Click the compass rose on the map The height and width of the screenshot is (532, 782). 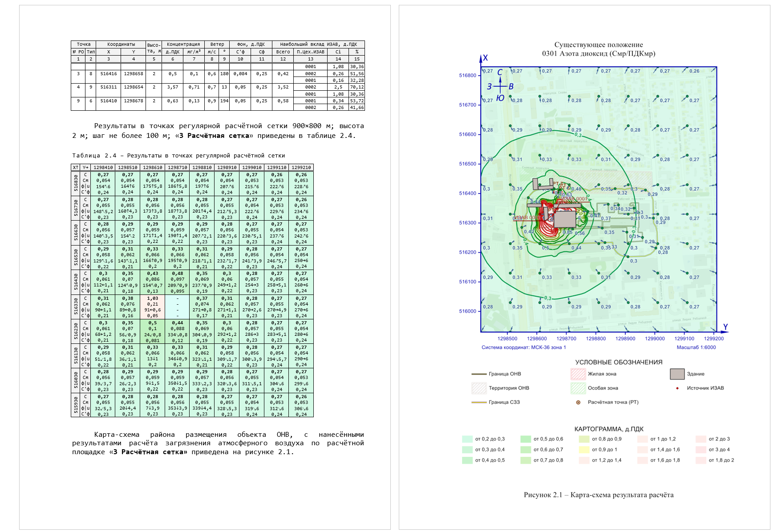coord(500,85)
